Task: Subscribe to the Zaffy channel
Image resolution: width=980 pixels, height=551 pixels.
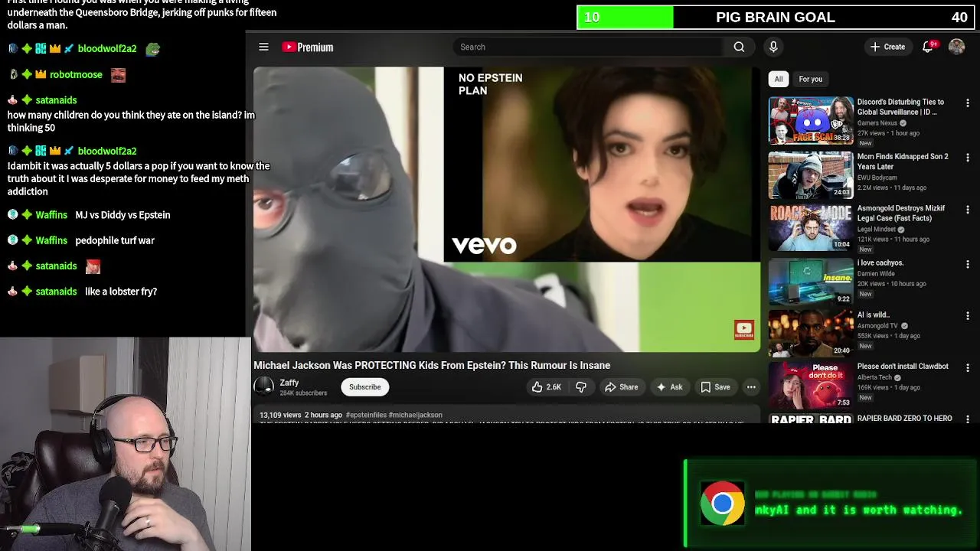Action: (365, 387)
